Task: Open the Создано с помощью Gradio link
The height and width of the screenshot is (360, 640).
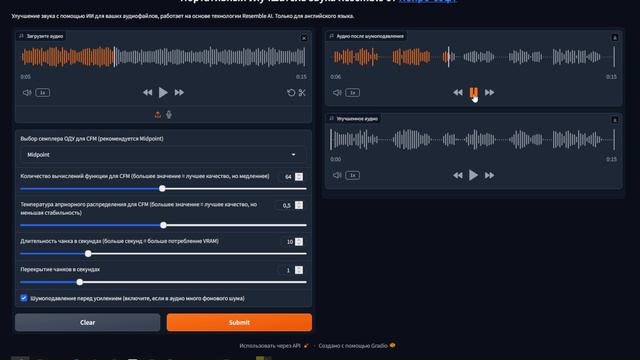Action: (357, 346)
